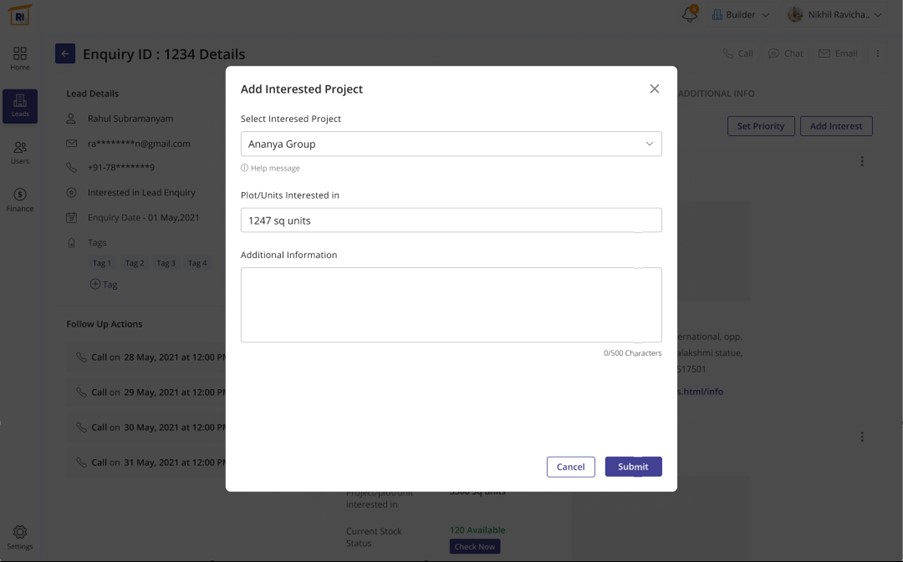Click the notification bell icon
Screen dimensions: 903x562
coord(689,15)
